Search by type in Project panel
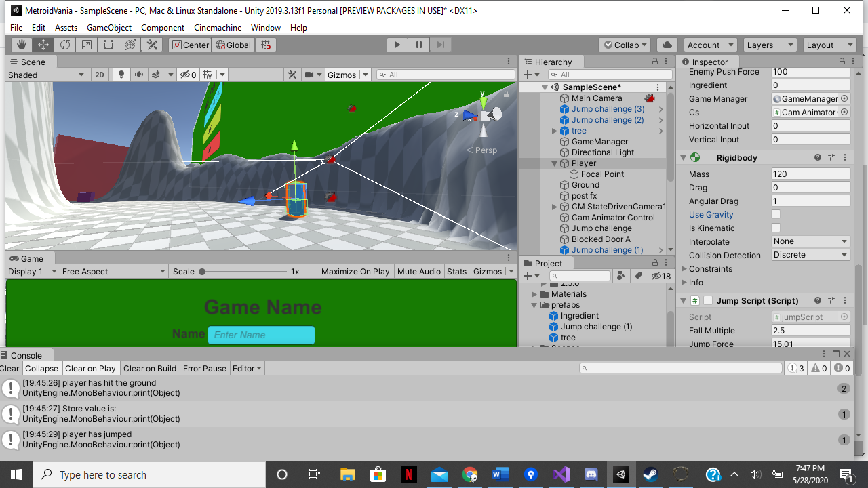The width and height of the screenshot is (868, 488). (x=622, y=276)
